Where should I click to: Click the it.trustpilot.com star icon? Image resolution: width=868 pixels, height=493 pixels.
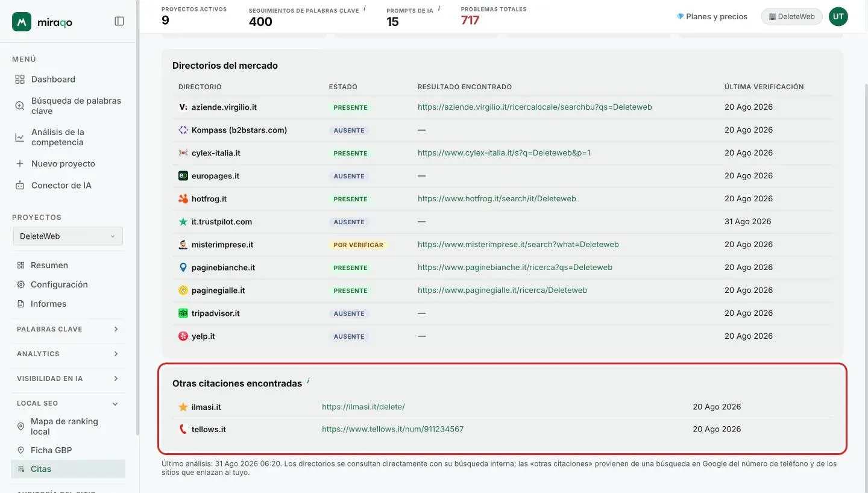183,222
